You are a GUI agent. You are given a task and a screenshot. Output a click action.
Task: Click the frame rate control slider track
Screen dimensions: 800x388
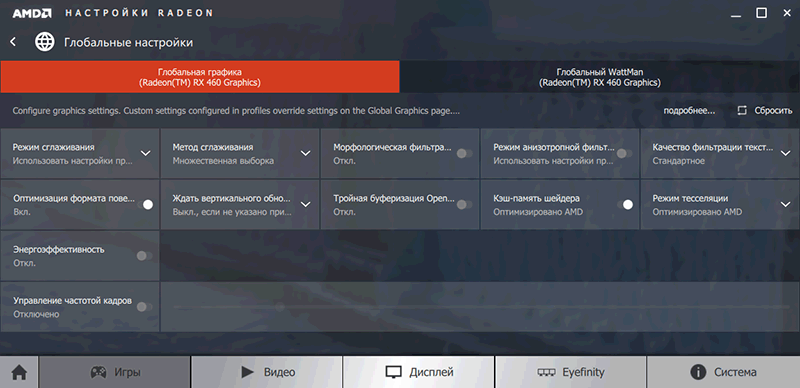tap(481, 307)
